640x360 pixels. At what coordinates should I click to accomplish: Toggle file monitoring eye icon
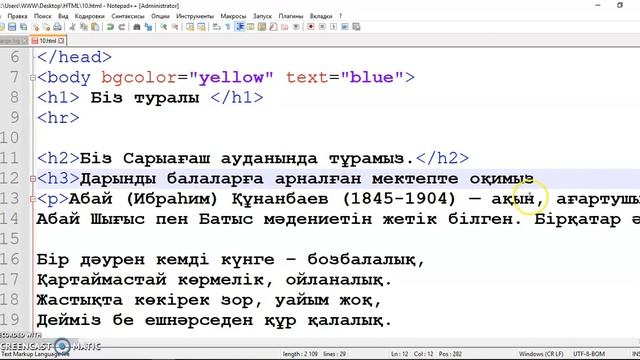(296, 27)
